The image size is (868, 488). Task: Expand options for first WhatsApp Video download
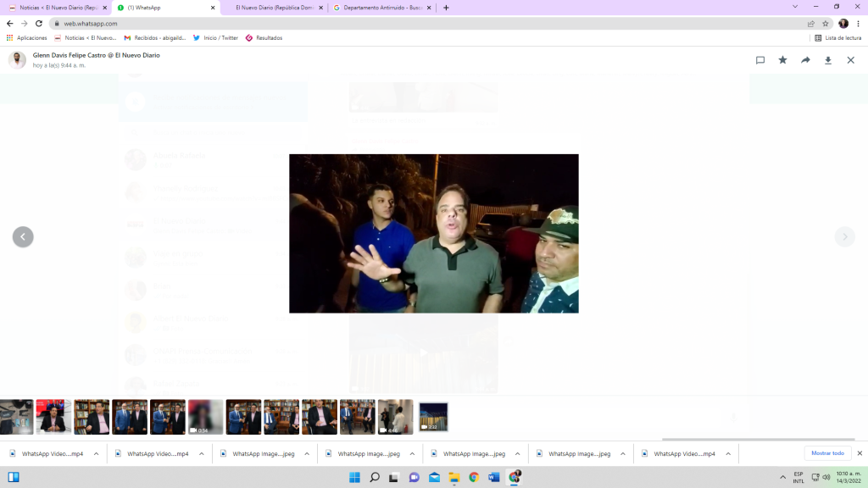click(x=96, y=454)
